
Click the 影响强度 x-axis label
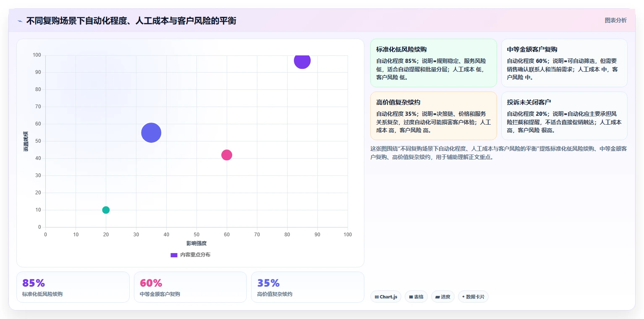tap(196, 243)
